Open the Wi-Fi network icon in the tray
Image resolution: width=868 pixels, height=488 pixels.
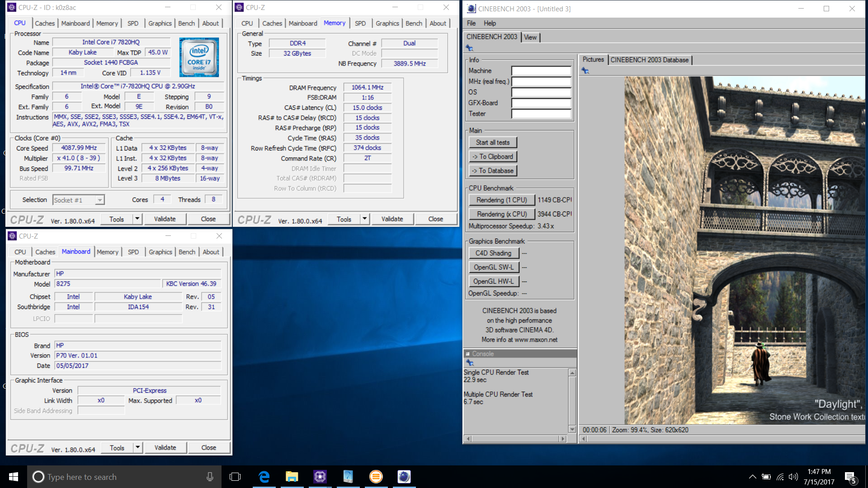[x=780, y=477]
